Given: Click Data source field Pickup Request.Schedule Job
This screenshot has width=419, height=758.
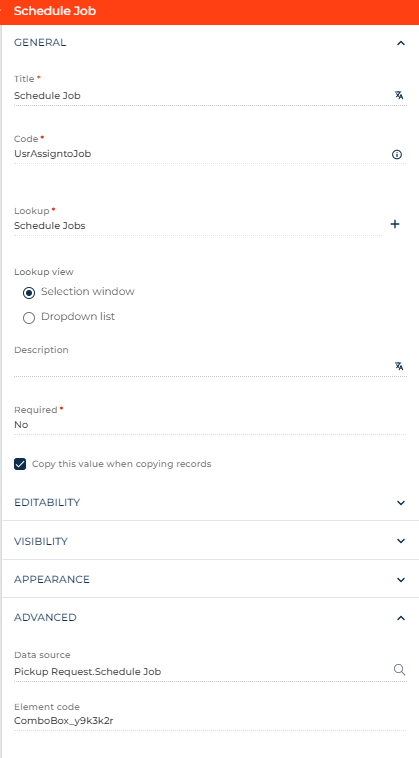Looking at the screenshot, I should pos(203,671).
